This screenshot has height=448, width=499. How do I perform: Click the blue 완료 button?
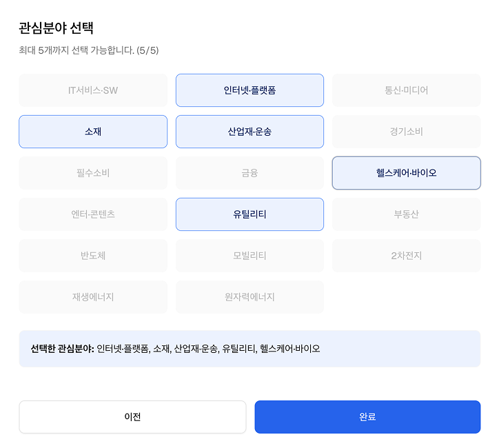367,417
